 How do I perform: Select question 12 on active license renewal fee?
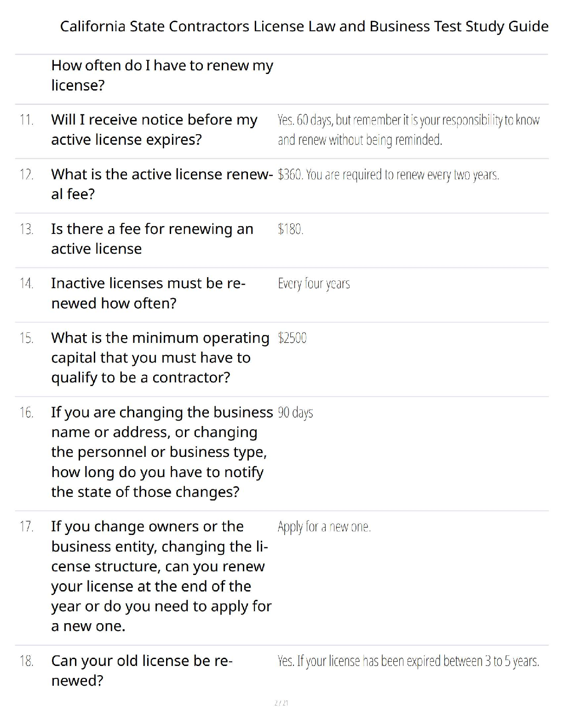pyautogui.click(x=162, y=184)
